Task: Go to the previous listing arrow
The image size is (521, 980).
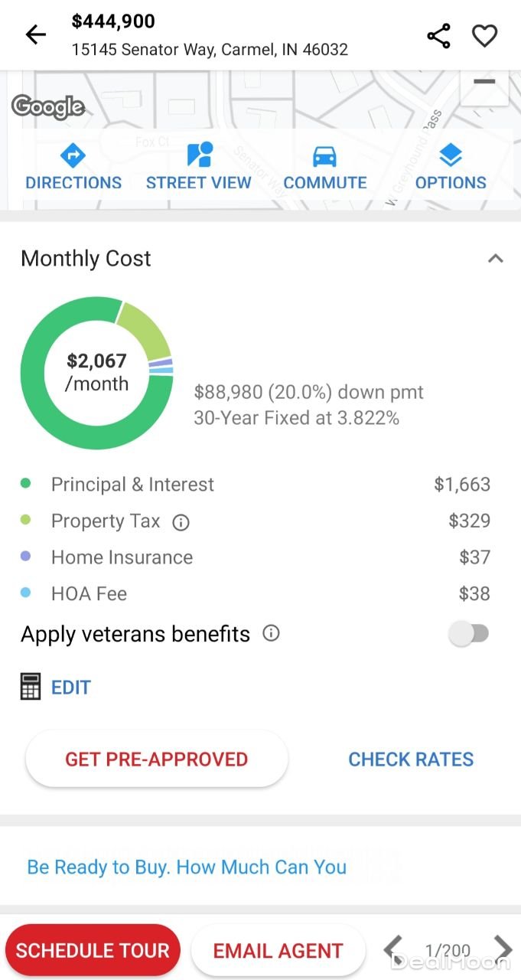Action: pos(393,949)
